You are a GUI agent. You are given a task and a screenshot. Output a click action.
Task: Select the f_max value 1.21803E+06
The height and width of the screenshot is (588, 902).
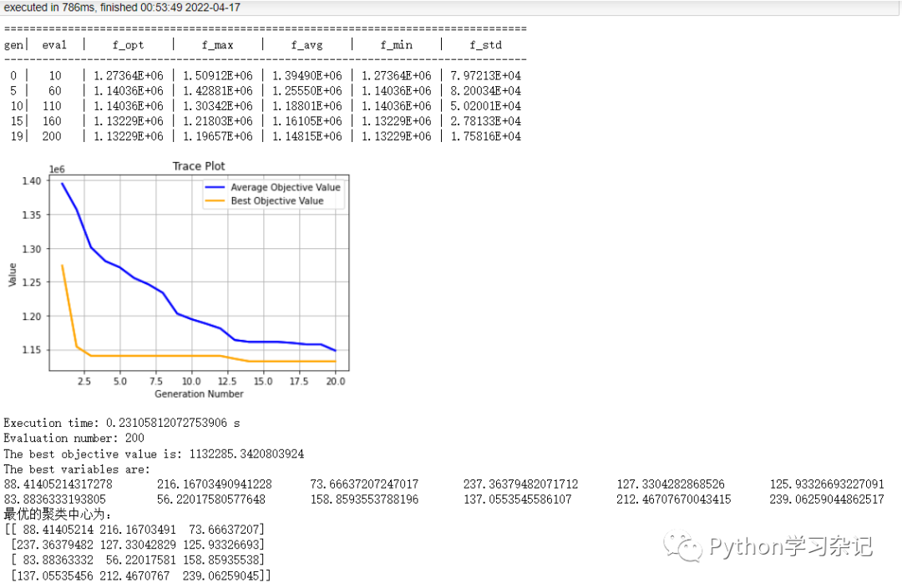(x=217, y=121)
